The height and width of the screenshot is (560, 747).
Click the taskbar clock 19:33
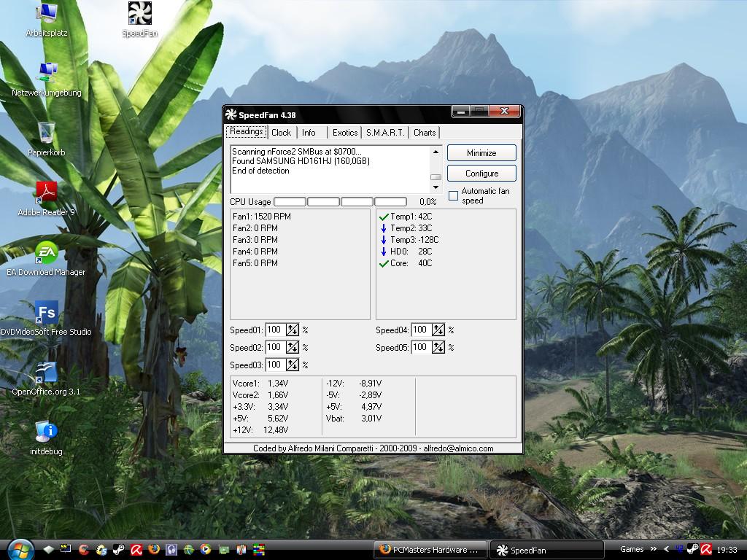[x=727, y=550]
